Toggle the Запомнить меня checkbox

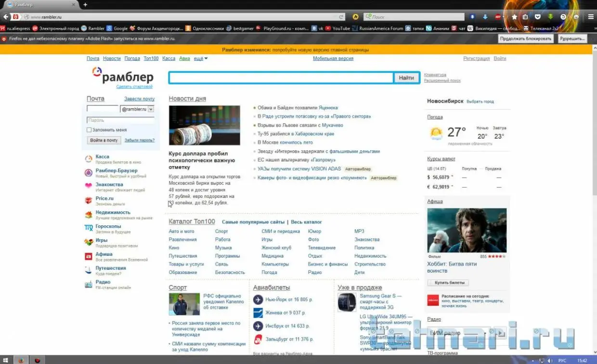tap(89, 130)
